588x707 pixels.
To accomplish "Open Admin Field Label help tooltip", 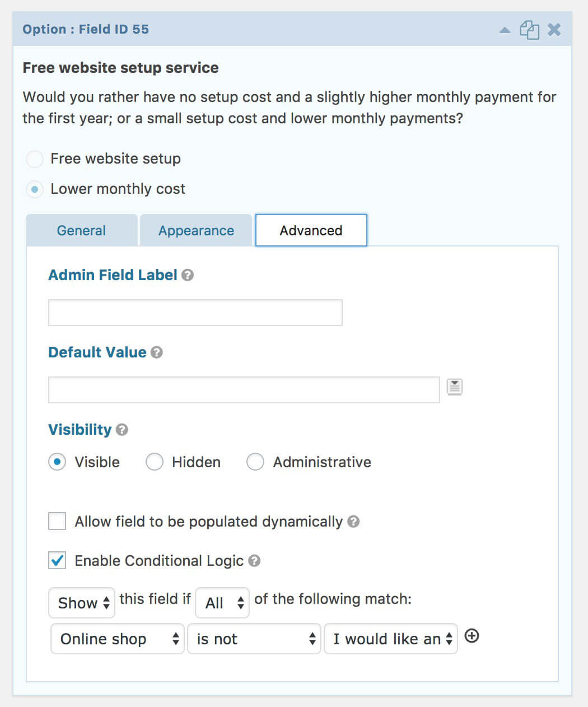I will [188, 275].
